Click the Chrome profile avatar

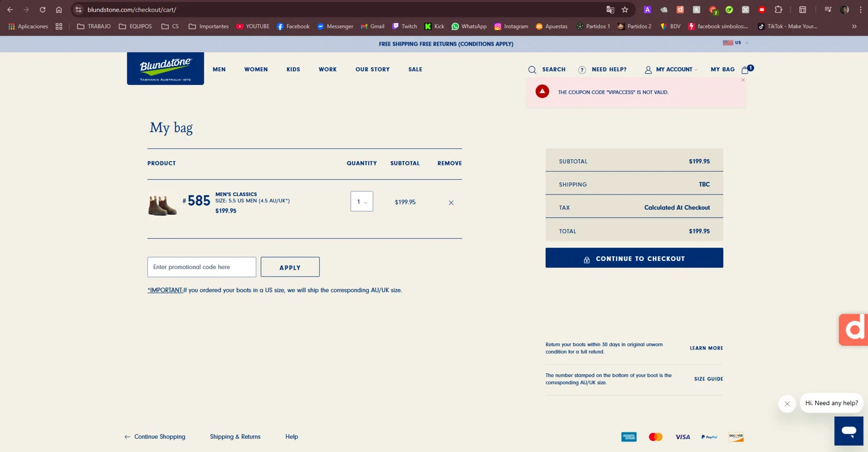click(844, 9)
